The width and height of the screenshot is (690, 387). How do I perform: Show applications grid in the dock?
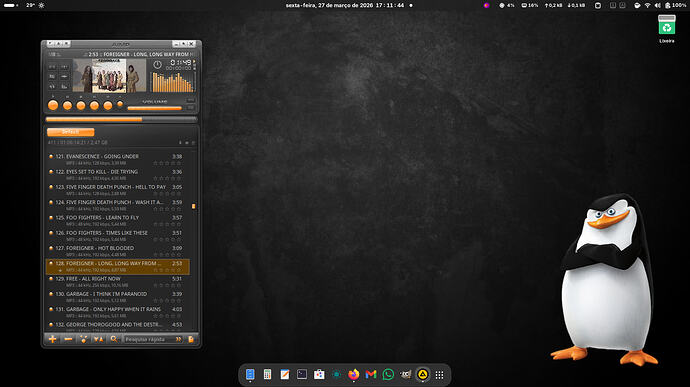(x=439, y=375)
